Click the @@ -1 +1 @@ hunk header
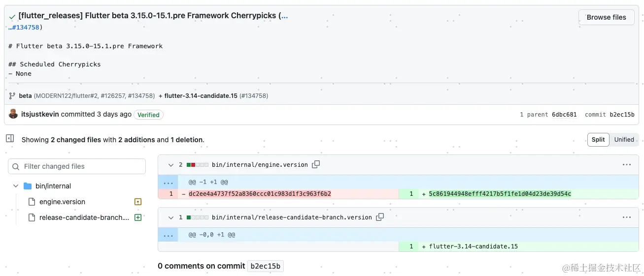Image resolution: width=644 pixels, height=276 pixels. pyautogui.click(x=208, y=182)
